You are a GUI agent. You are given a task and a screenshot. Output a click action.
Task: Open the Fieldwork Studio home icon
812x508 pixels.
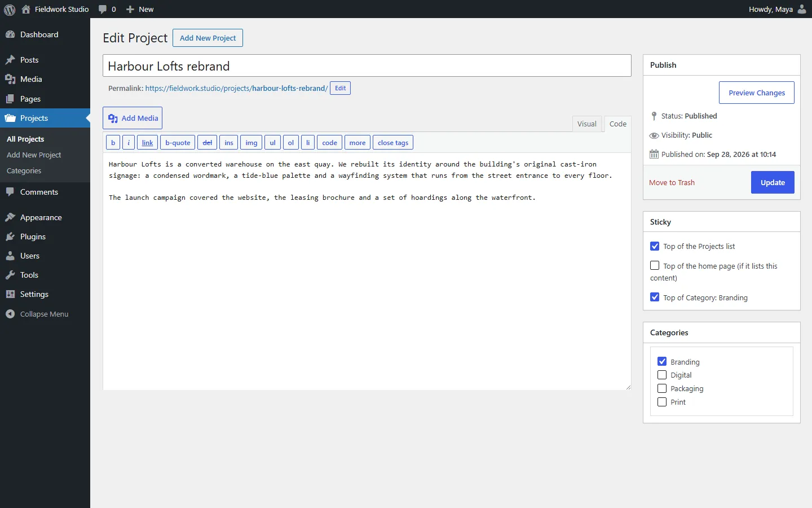click(x=26, y=9)
